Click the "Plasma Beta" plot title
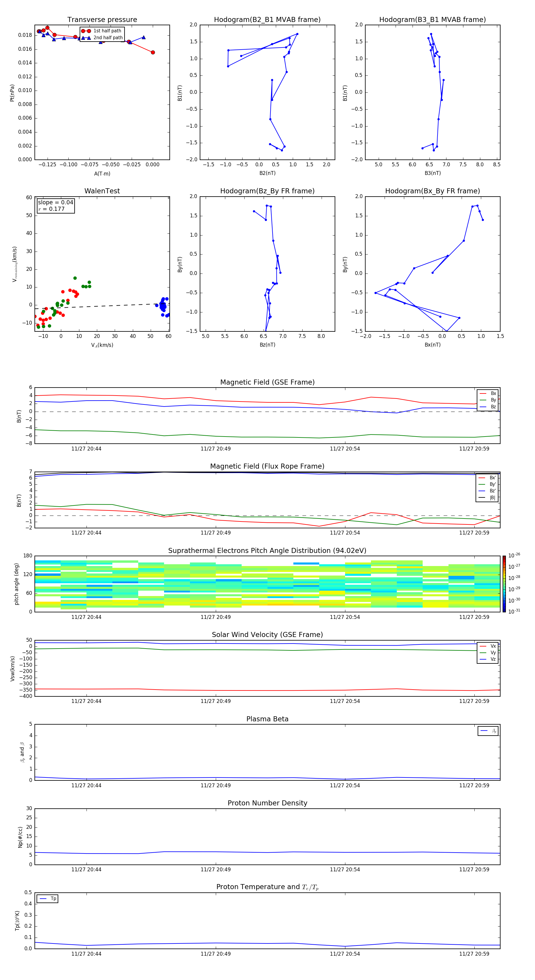This screenshot has height=980, width=535. 267,719
